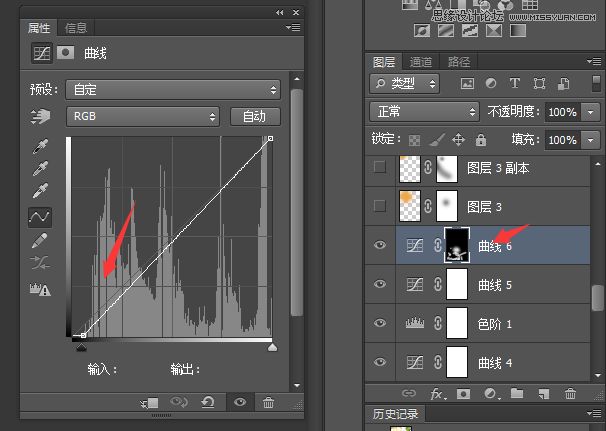Screen dimensions: 606x431
Task: Delete layer trash icon in Layers panel
Action: point(570,394)
